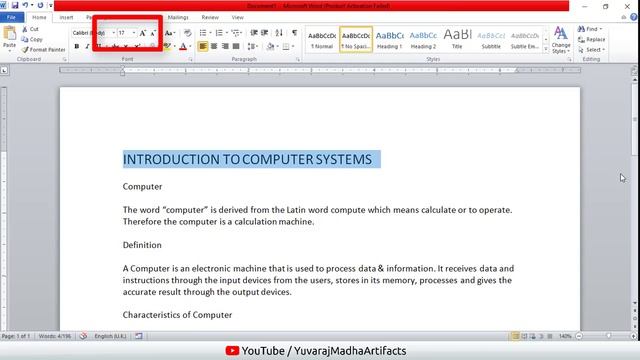Apply bottom border to paragraph
Viewport: 640px width, 360px height.
click(x=286, y=47)
